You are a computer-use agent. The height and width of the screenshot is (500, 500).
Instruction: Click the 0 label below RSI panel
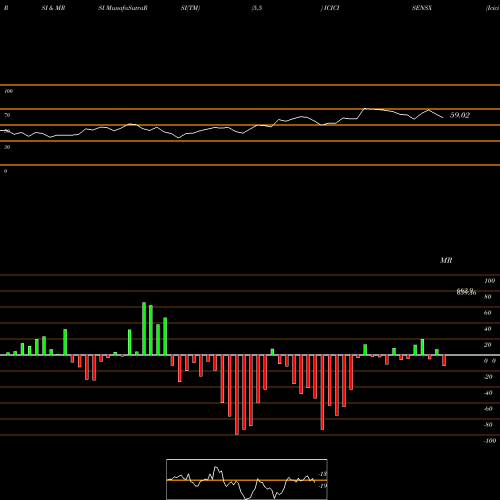tap(5, 171)
